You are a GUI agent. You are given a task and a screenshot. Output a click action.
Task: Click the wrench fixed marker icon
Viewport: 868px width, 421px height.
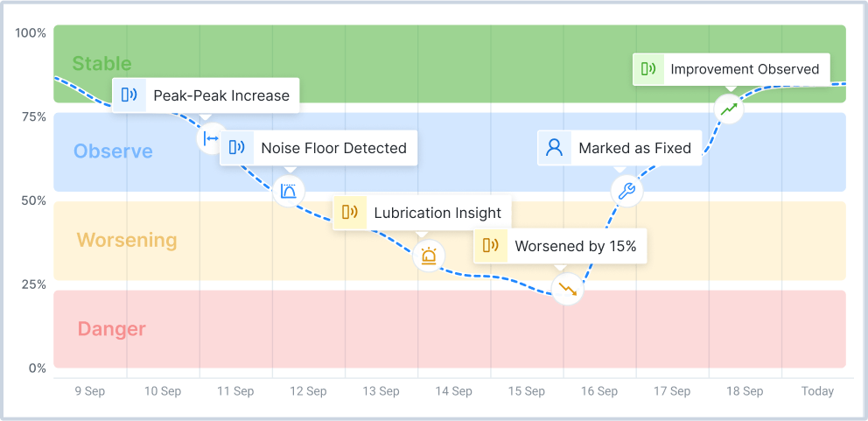click(x=626, y=191)
